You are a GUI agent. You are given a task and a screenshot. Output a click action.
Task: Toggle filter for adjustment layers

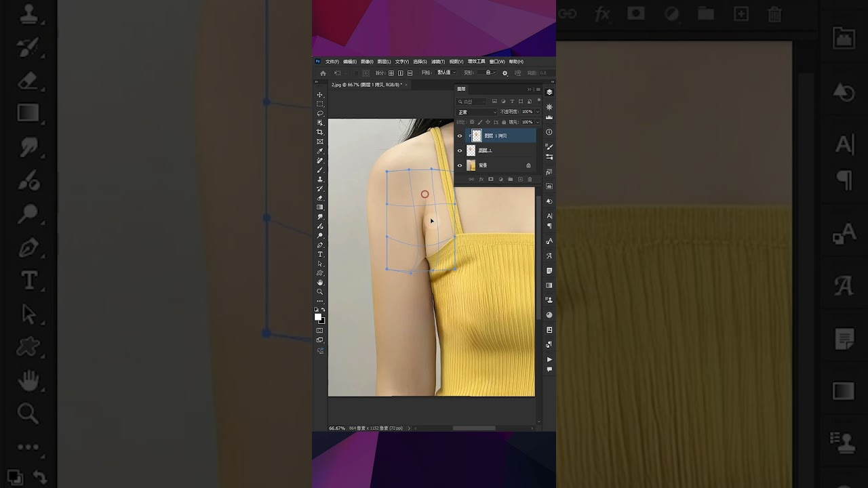[x=503, y=101]
